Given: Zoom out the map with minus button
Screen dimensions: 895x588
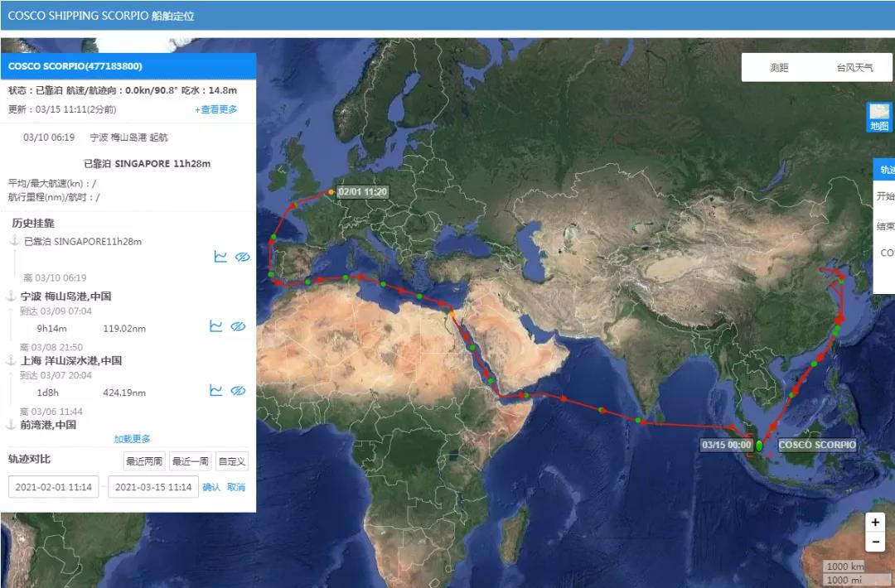Looking at the screenshot, I should click(875, 542).
